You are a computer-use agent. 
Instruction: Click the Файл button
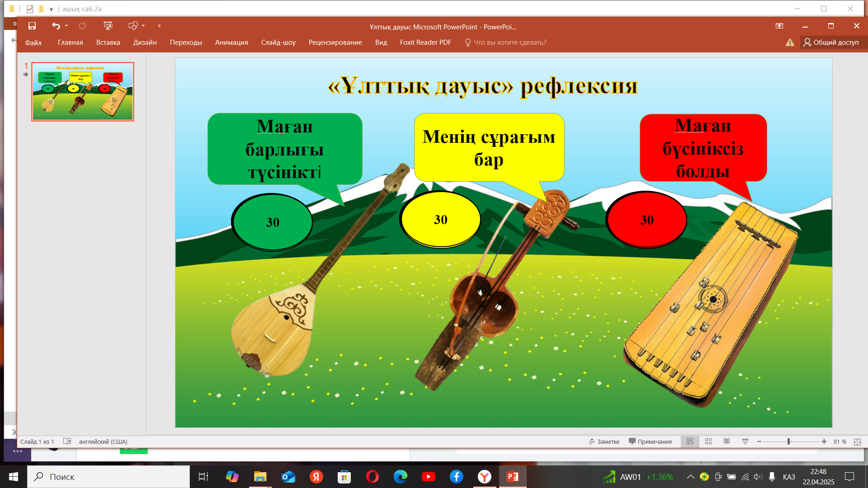[x=33, y=42]
